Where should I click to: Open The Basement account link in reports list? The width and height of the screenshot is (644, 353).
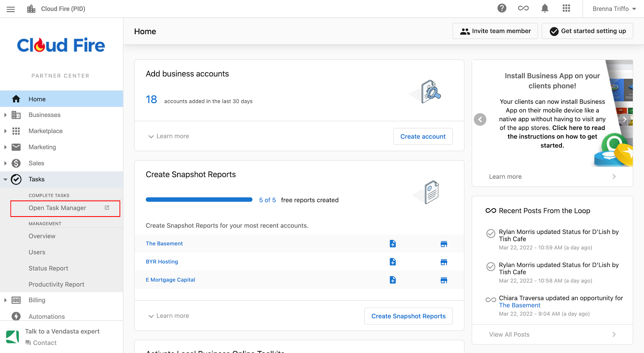164,244
